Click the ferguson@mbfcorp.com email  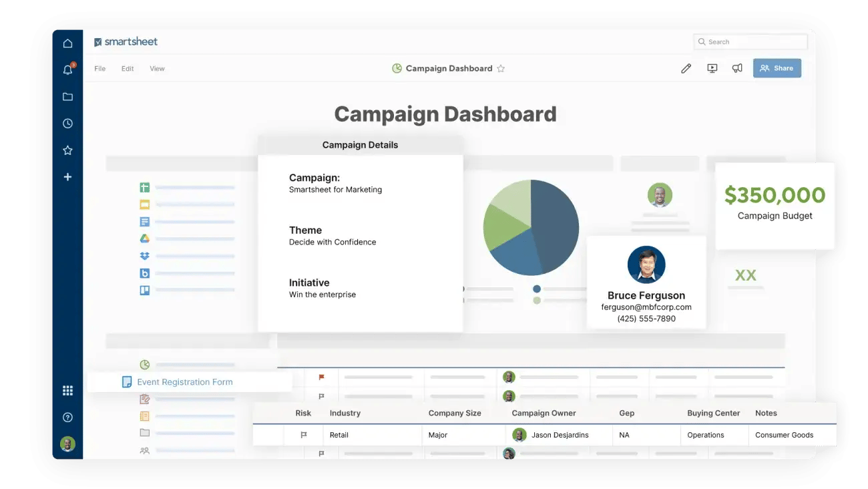point(646,307)
